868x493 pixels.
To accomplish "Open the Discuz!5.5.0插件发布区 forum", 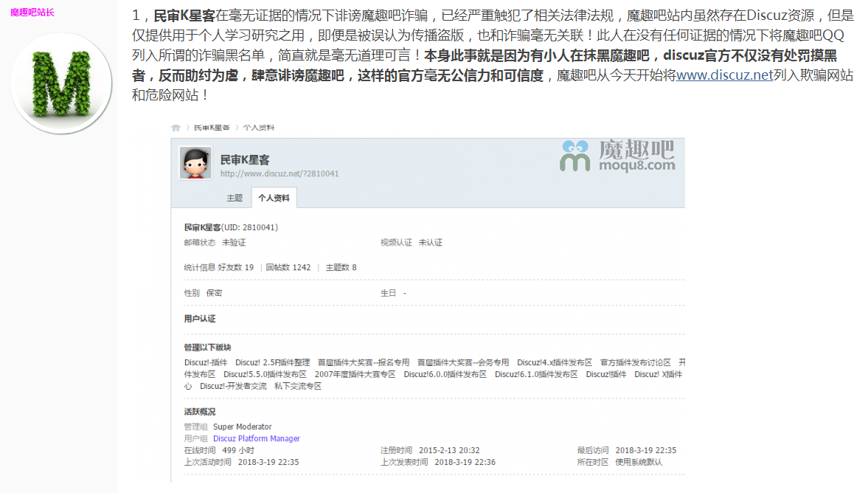I will 265,374.
